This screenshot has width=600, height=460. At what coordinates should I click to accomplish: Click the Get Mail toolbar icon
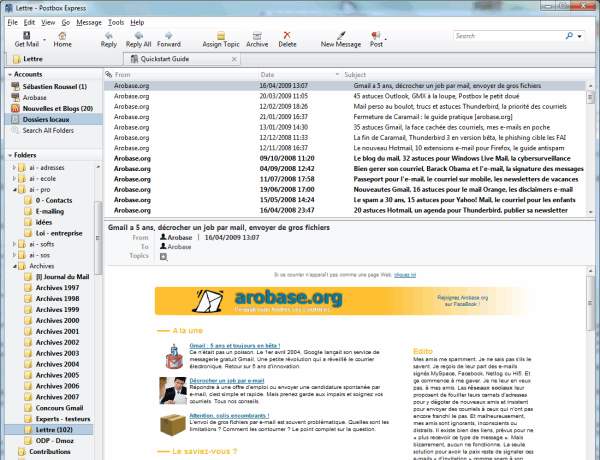[x=26, y=36]
